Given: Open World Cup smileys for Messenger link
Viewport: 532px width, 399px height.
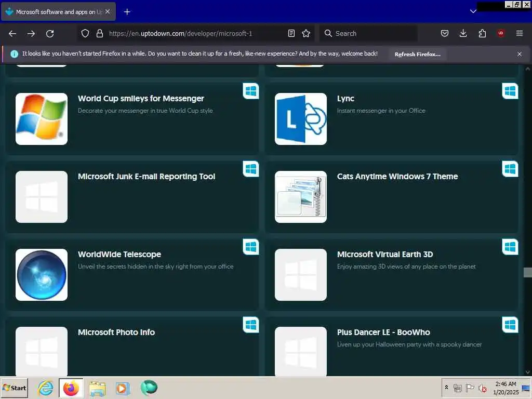Looking at the screenshot, I should pos(141,98).
